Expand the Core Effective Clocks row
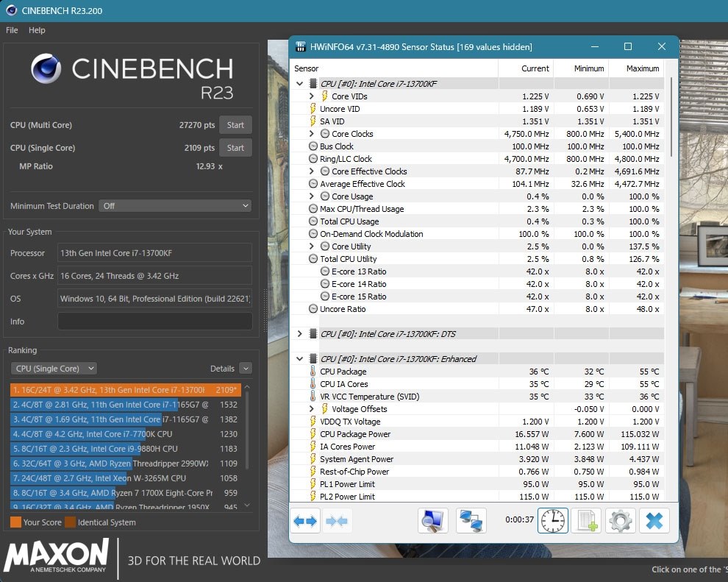 tap(312, 171)
